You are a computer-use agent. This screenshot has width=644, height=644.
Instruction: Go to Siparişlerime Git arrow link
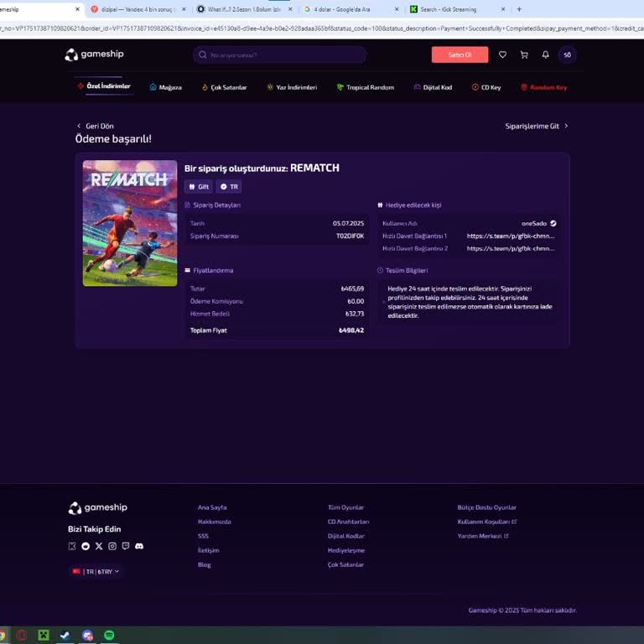point(537,126)
